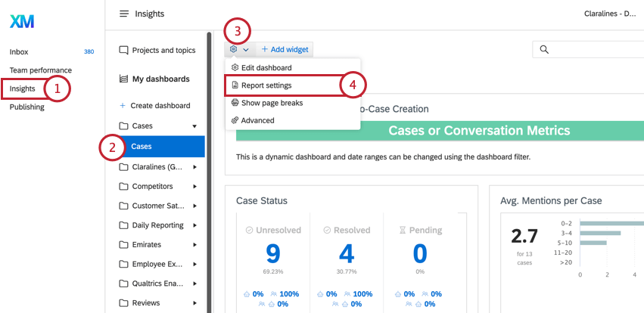Viewport: 644px width, 313px height.
Task: Expand the Qualtrics Ena... folder
Action: click(194, 284)
